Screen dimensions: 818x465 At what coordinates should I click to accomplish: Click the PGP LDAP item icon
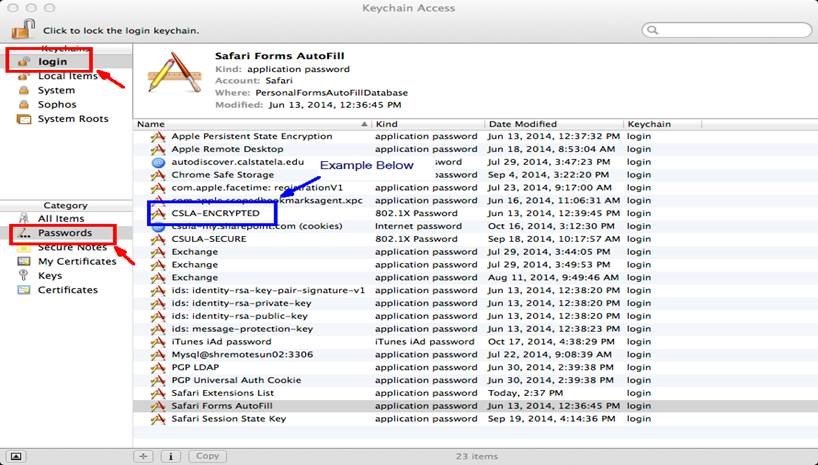158,367
